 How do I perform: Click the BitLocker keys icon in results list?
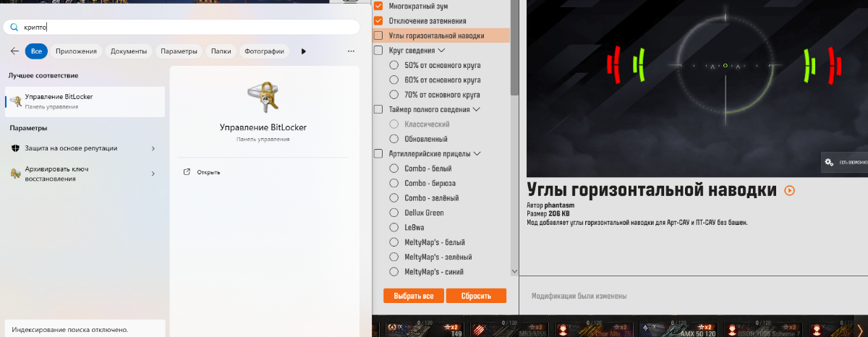coord(15,101)
